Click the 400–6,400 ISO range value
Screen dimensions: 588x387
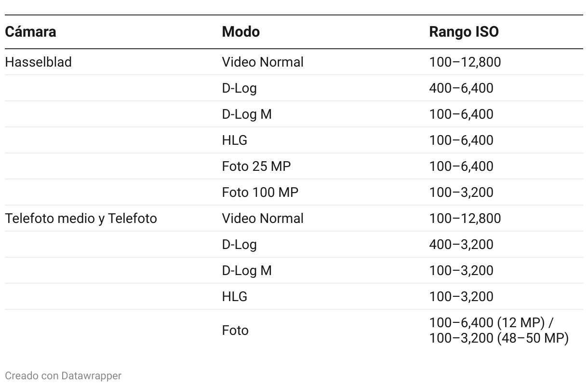tap(461, 88)
